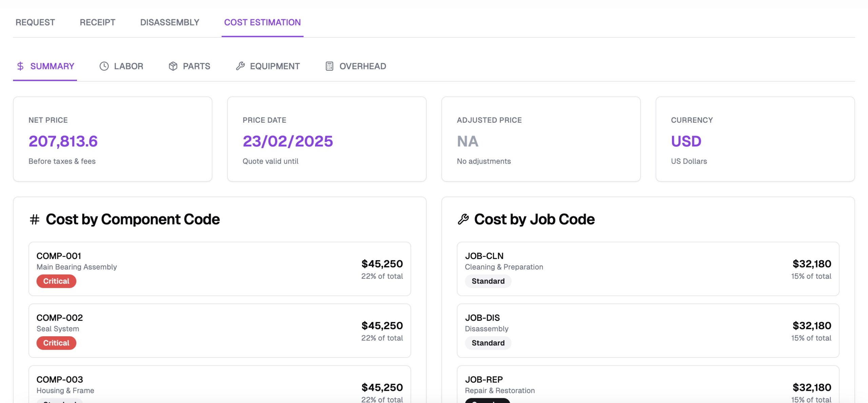Click the box icon beside Parts

(173, 66)
